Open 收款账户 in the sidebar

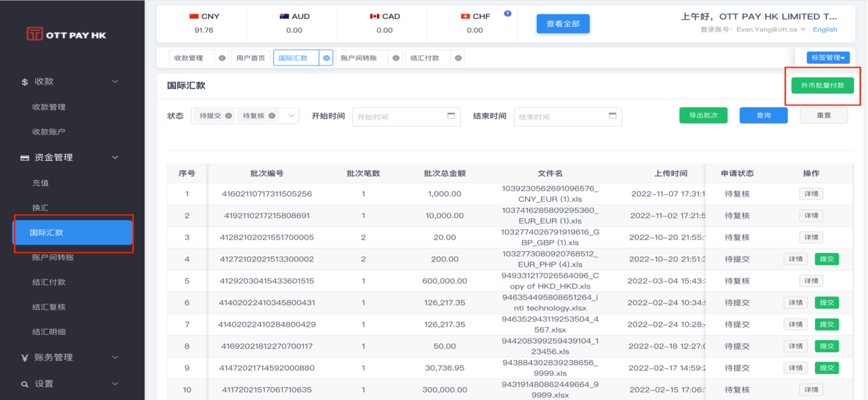coord(49,132)
